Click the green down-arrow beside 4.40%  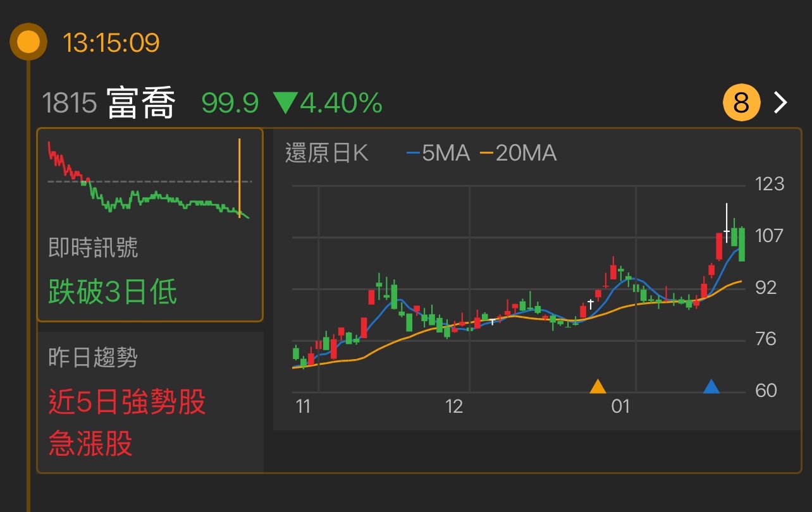point(285,102)
